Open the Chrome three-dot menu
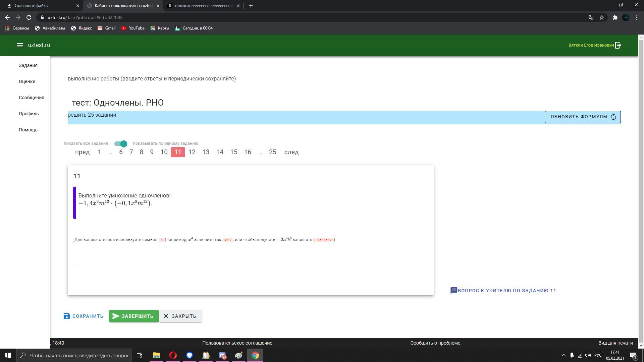Screen dimensions: 644x362 [x=637, y=17]
